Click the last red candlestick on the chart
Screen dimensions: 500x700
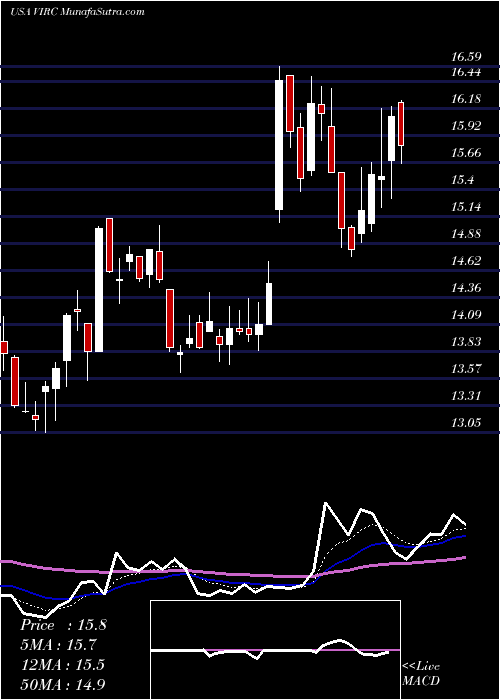point(401,124)
